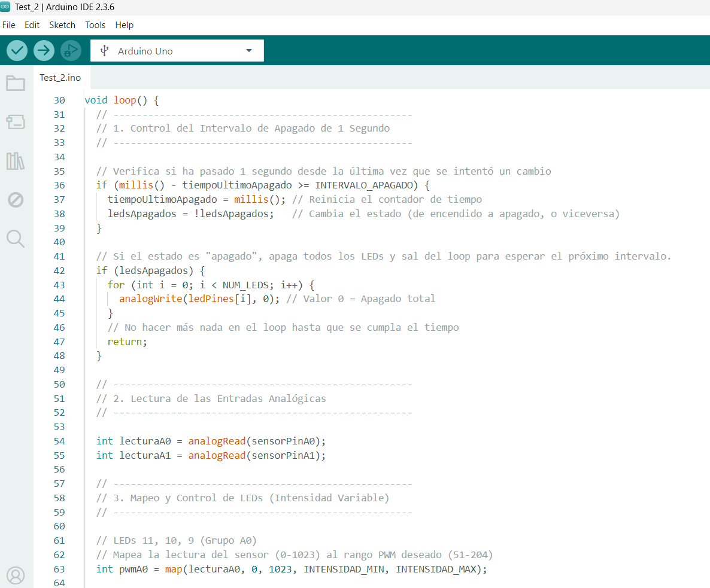The width and height of the screenshot is (710, 588).
Task: Start debugging with the toolbar debug icon
Action: (71, 51)
